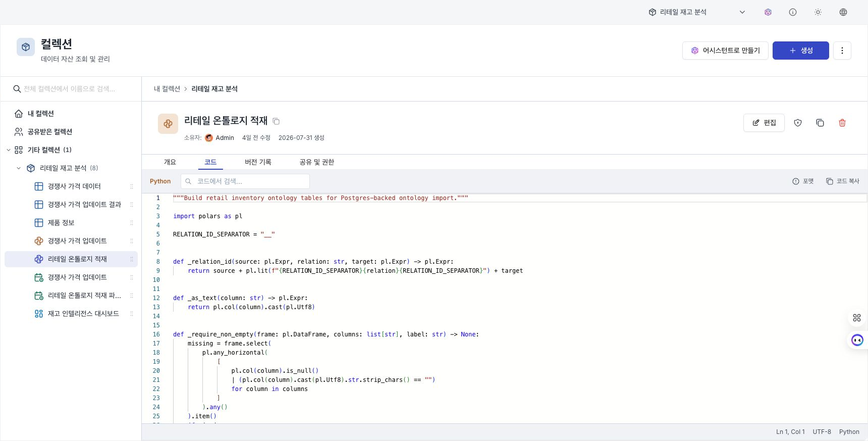Viewport: 868px width, 441px height.
Task: Open the three-dot more options menu
Action: coord(842,51)
